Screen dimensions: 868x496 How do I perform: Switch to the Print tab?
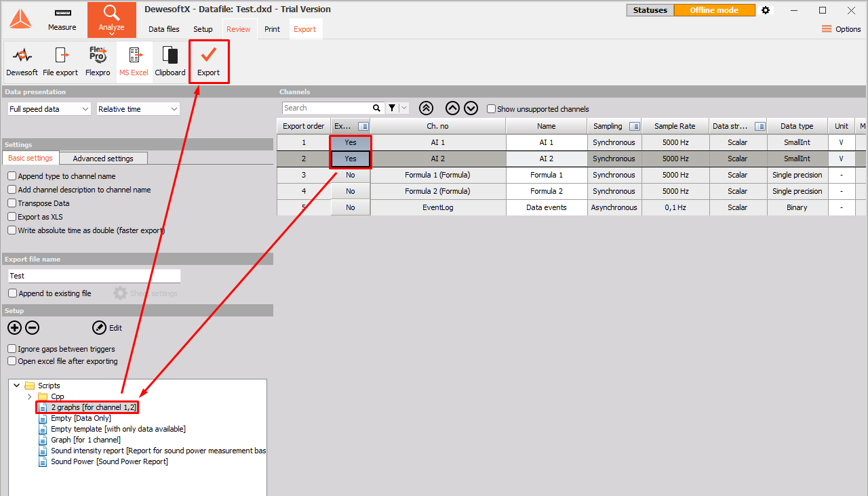(x=272, y=29)
